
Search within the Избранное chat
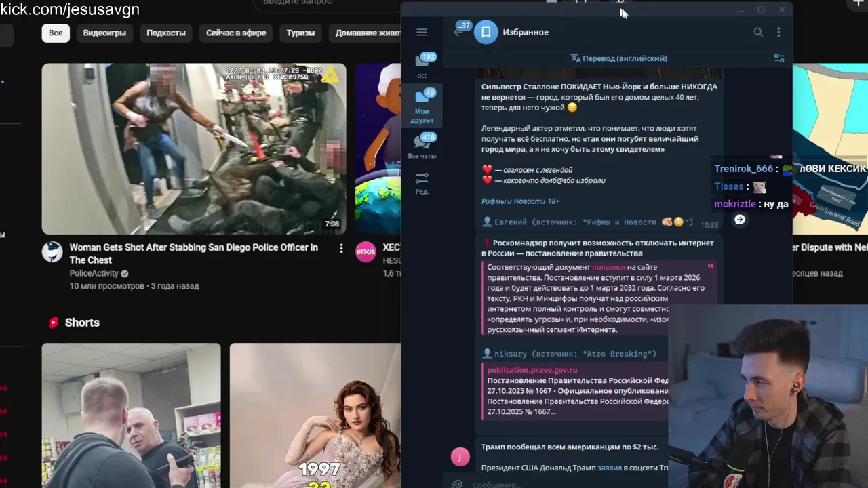758,32
